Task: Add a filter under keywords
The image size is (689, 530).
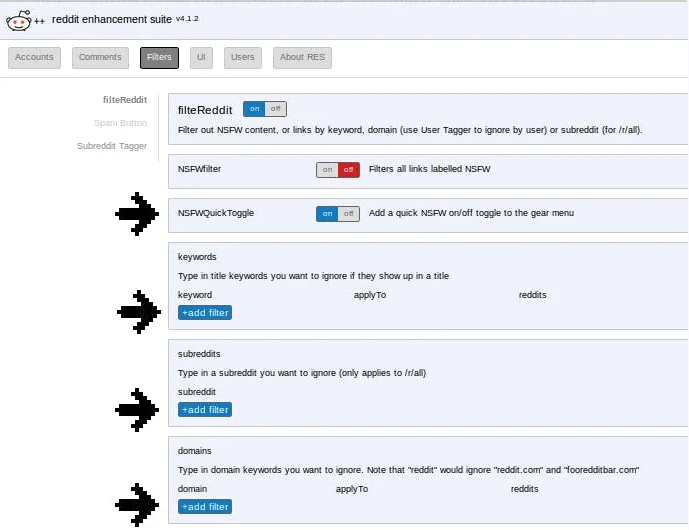Action: point(205,313)
